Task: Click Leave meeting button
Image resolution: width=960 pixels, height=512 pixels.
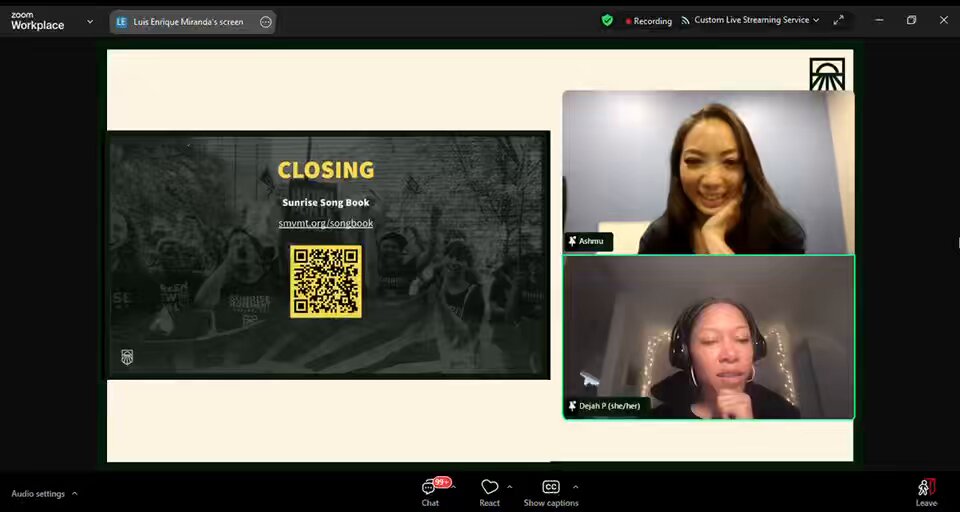Action: click(926, 493)
